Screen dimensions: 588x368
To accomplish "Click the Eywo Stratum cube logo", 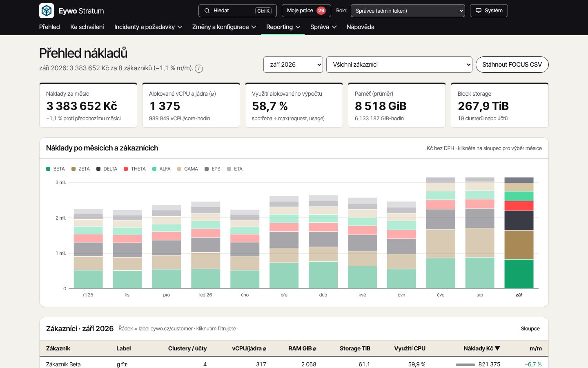I will (x=47, y=11).
